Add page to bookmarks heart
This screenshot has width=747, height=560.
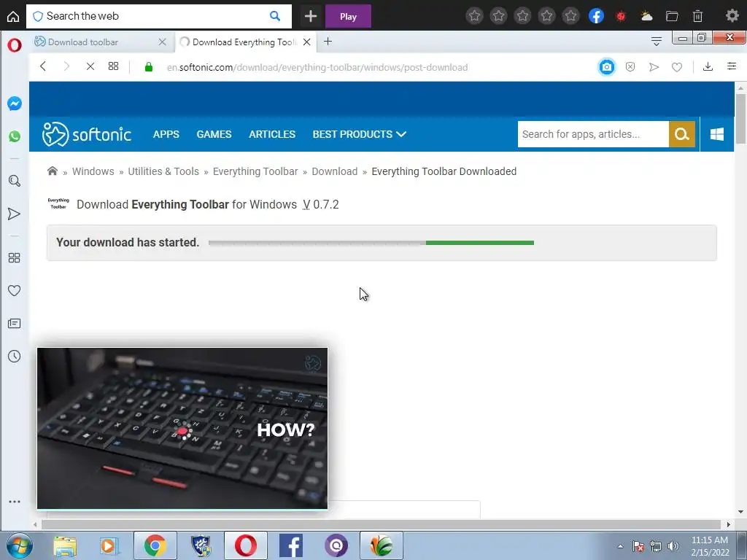coord(677,67)
